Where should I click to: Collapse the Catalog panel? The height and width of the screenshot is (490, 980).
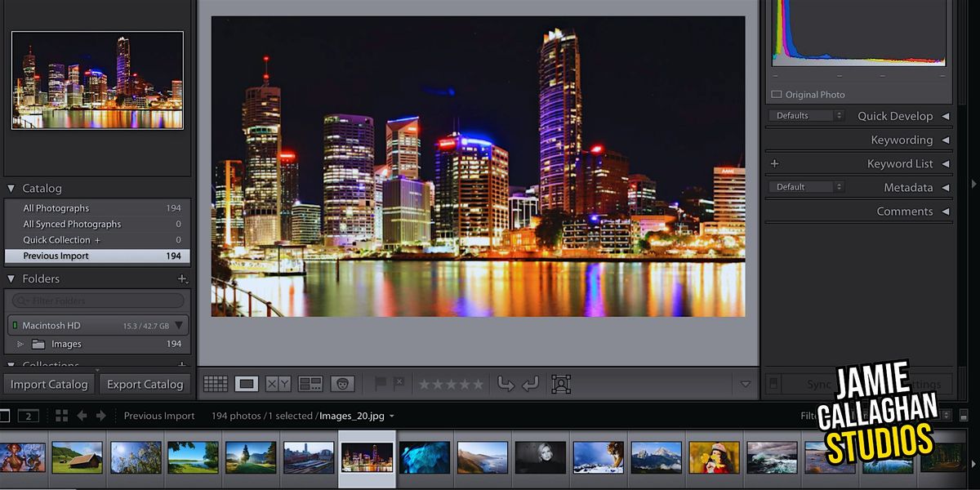click(x=9, y=188)
